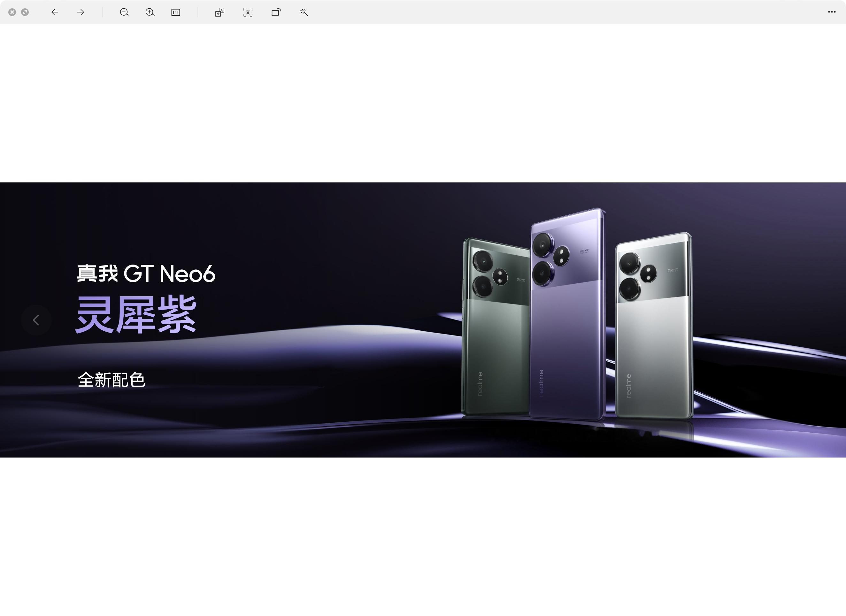Screen dimensions: 846x616
Task: Close the image viewer window
Action: 12,12
